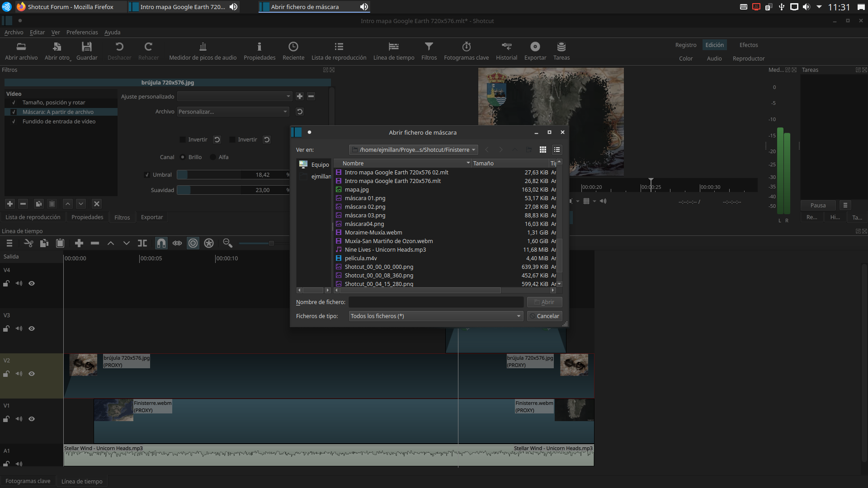Viewport: 868px width, 488px height.
Task: Toggle Fundido de entrada de vídeo checkbox
Action: [14, 122]
